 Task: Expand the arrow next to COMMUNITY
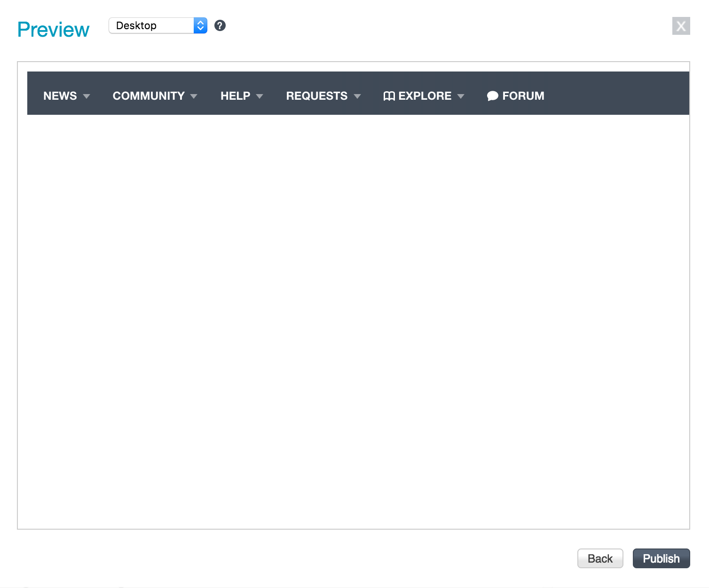194,96
